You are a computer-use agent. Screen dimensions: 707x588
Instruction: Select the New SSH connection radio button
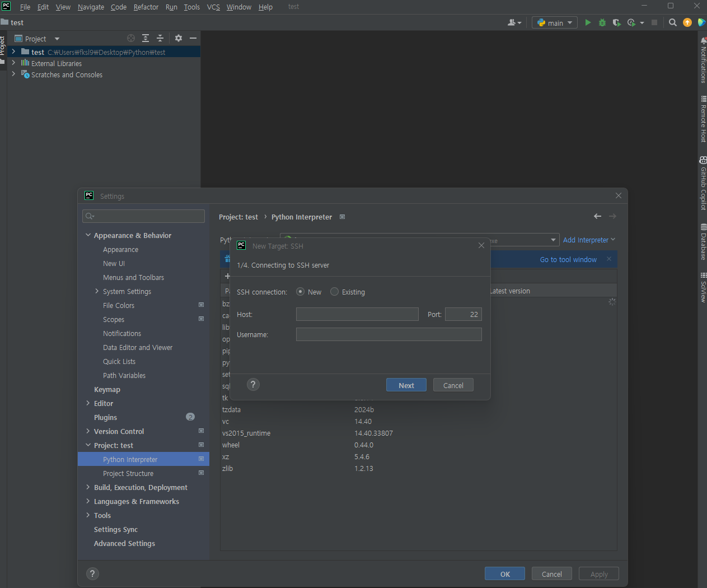[299, 291]
